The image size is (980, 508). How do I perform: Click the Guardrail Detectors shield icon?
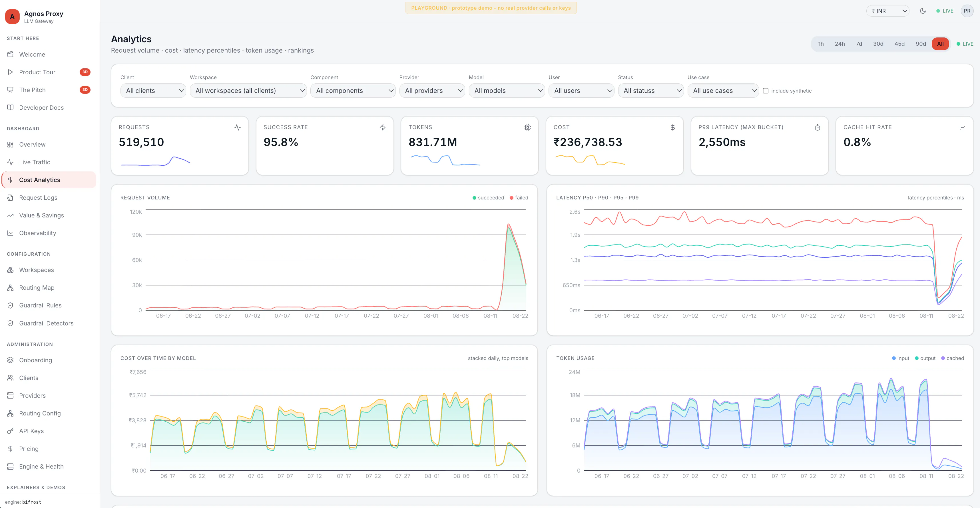[10, 323]
